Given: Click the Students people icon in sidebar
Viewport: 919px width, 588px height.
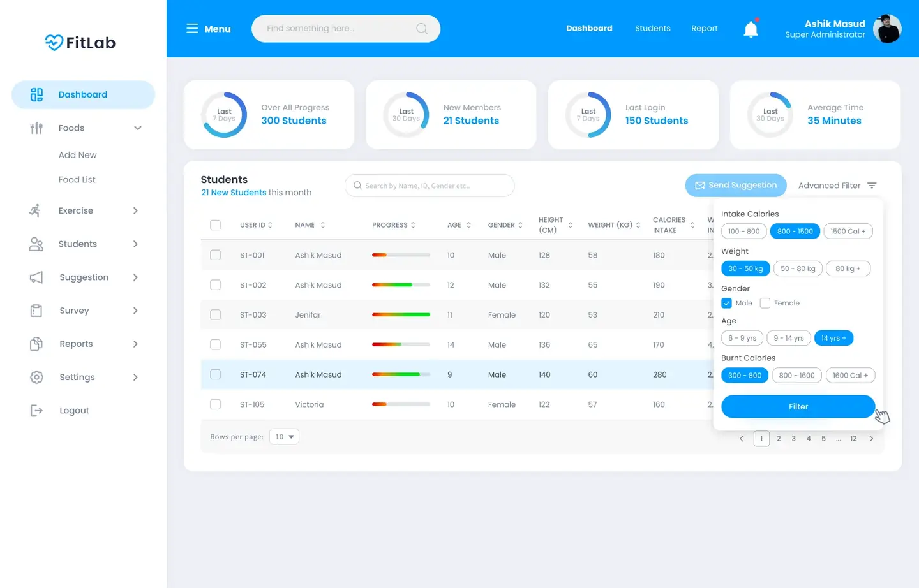Looking at the screenshot, I should [x=36, y=244].
